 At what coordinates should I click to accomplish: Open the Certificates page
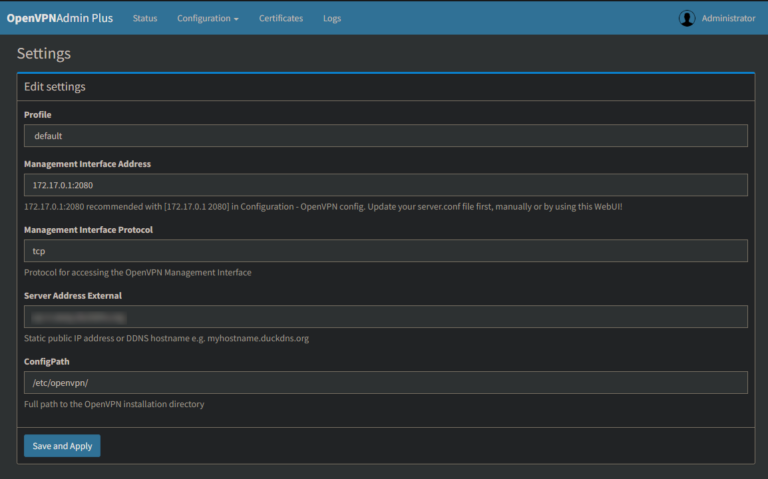[x=281, y=18]
